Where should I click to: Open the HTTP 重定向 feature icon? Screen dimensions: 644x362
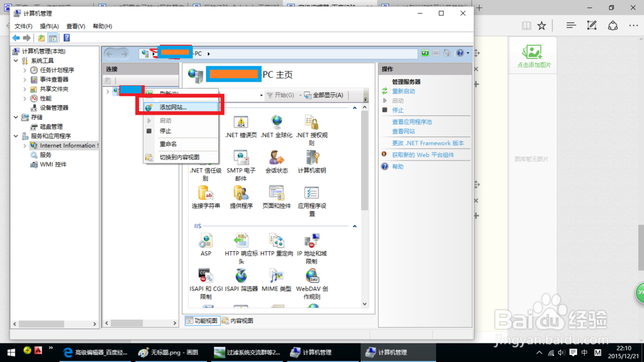click(x=276, y=245)
